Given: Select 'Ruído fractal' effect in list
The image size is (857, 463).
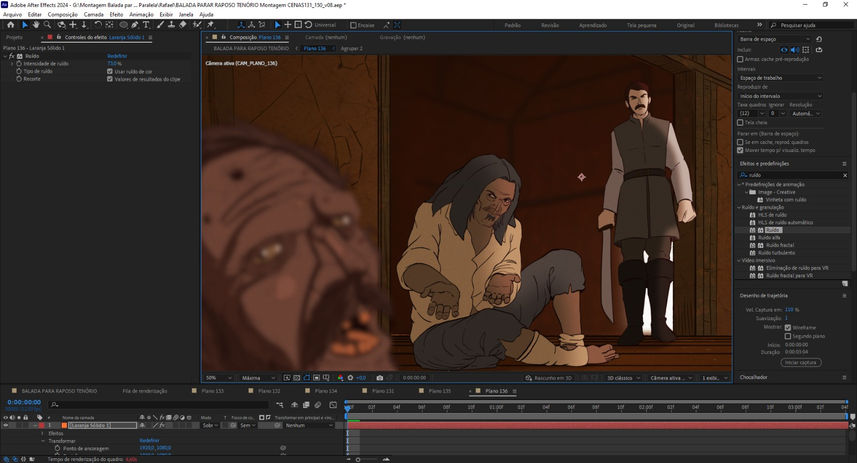Looking at the screenshot, I should (780, 245).
